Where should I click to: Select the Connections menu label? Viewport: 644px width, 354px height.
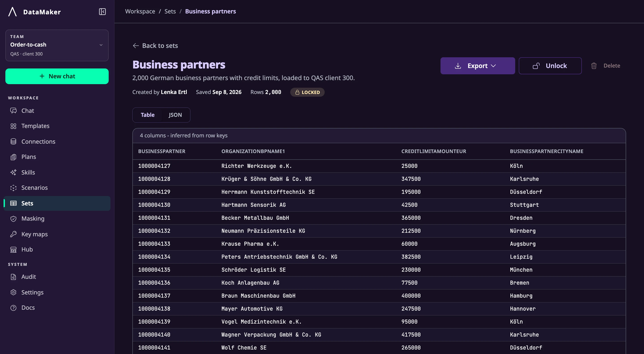coord(38,142)
